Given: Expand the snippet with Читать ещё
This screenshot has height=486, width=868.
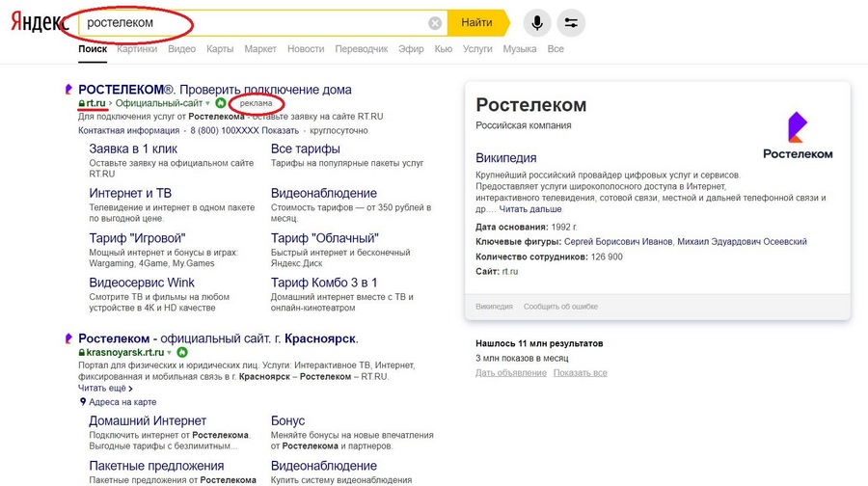Looking at the screenshot, I should point(105,388).
